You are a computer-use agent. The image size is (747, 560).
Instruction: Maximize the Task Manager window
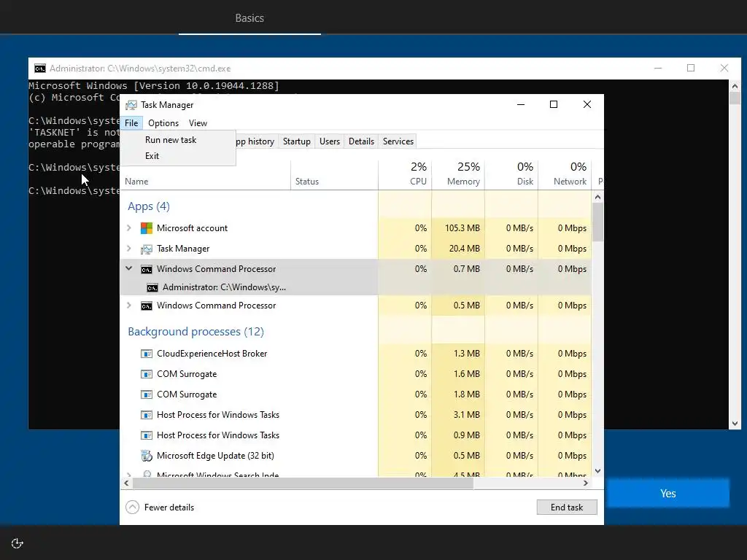click(x=554, y=104)
